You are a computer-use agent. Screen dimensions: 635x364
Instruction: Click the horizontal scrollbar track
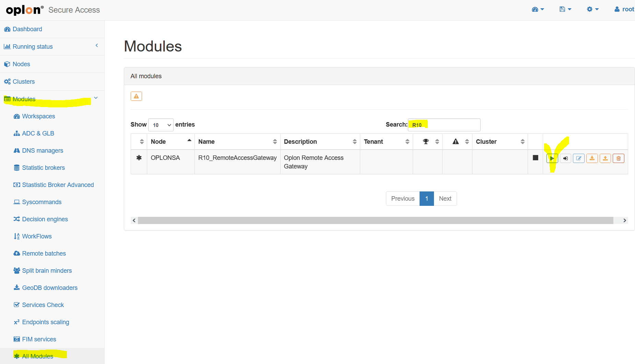[376, 220]
